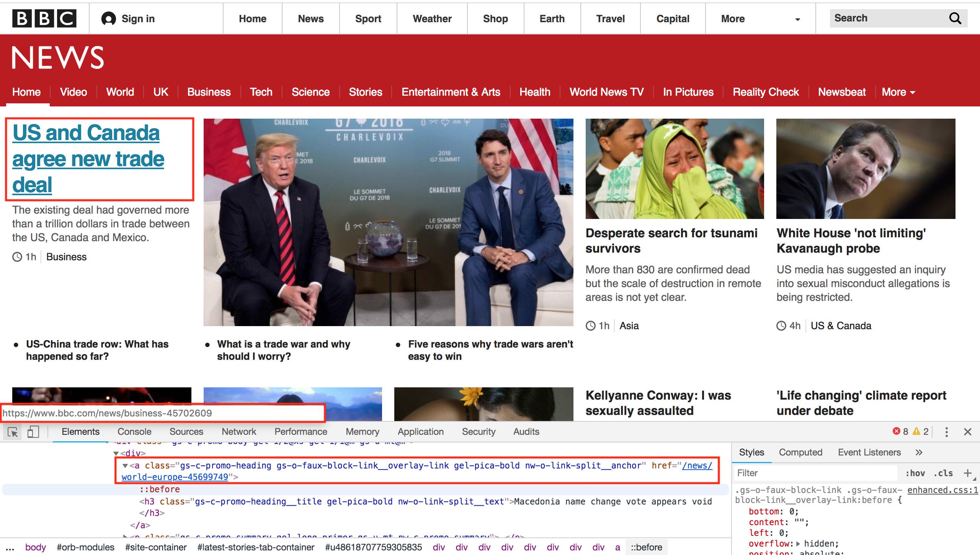Open the BBC top bar More dropdown
The height and width of the screenshot is (555, 980).
click(760, 19)
